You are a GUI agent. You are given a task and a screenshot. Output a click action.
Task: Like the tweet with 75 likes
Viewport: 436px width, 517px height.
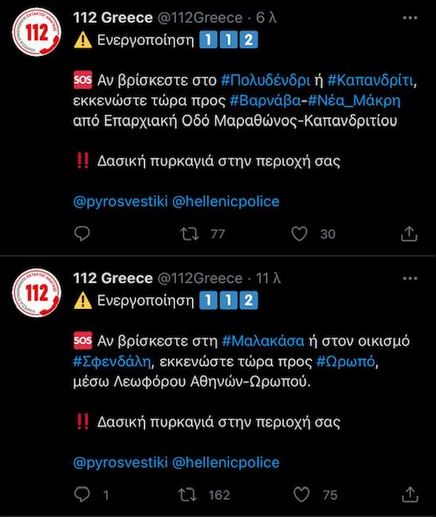click(x=301, y=494)
